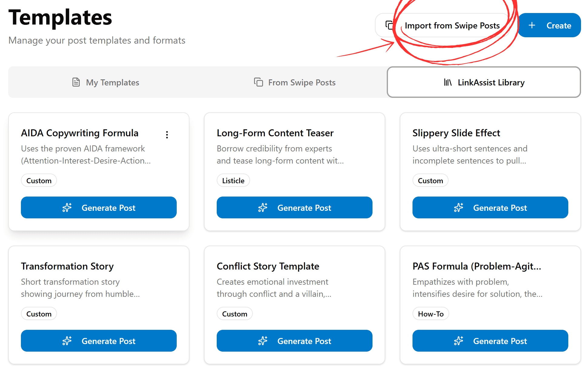Generate post from PAS Formula template

point(490,341)
